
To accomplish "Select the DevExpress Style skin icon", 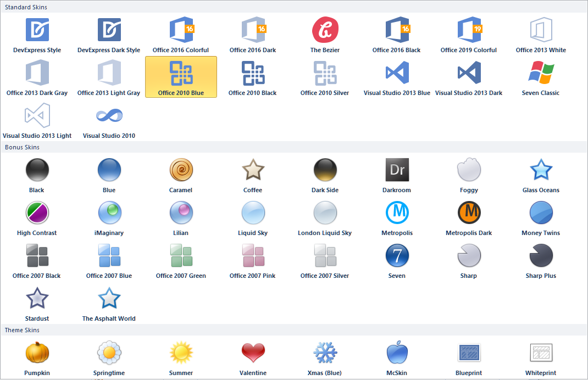I will point(37,30).
